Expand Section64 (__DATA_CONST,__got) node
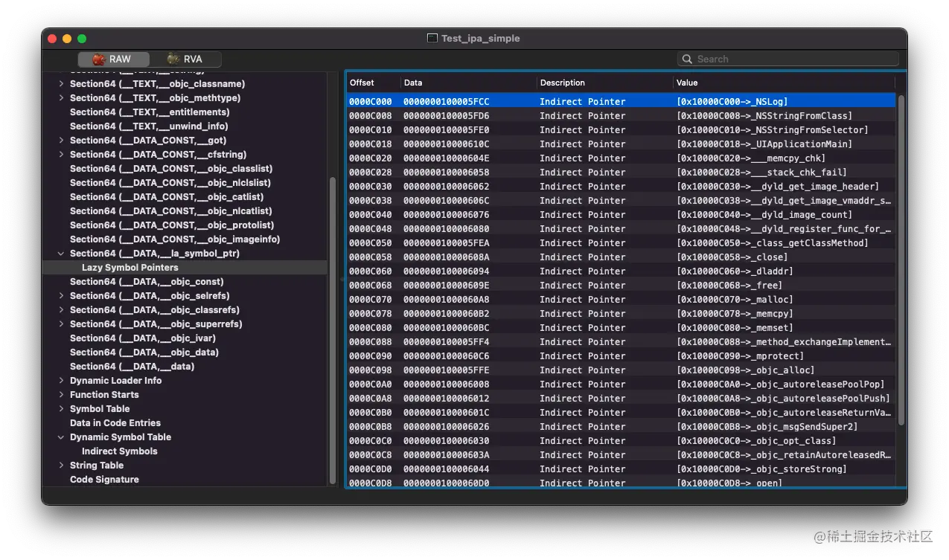 point(61,141)
